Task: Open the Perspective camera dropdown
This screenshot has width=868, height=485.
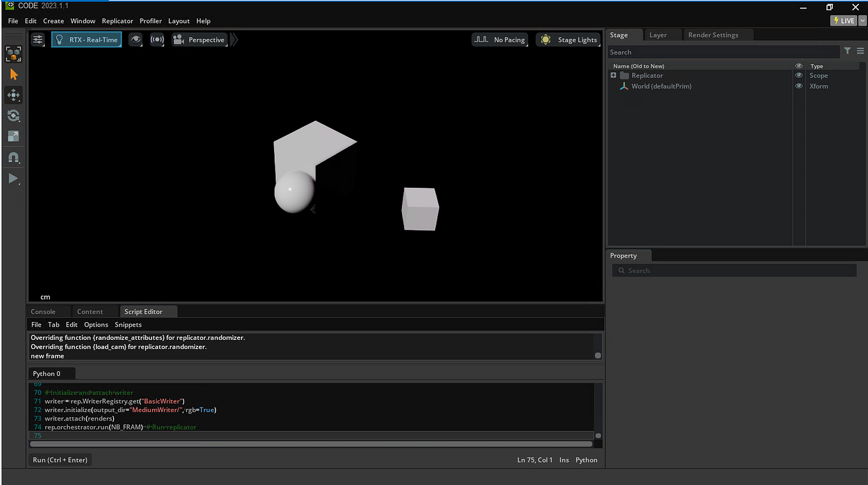Action: 199,39
